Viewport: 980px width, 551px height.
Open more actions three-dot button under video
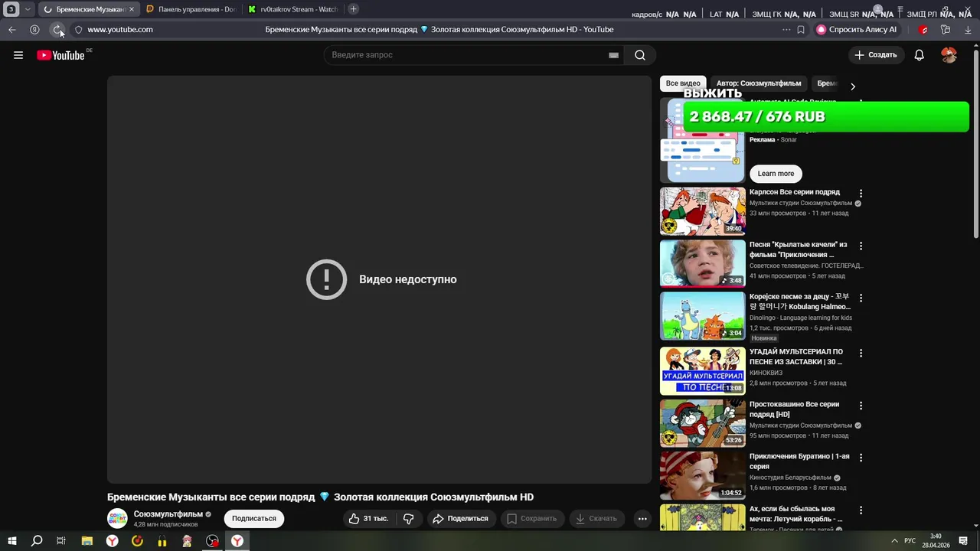point(642,519)
